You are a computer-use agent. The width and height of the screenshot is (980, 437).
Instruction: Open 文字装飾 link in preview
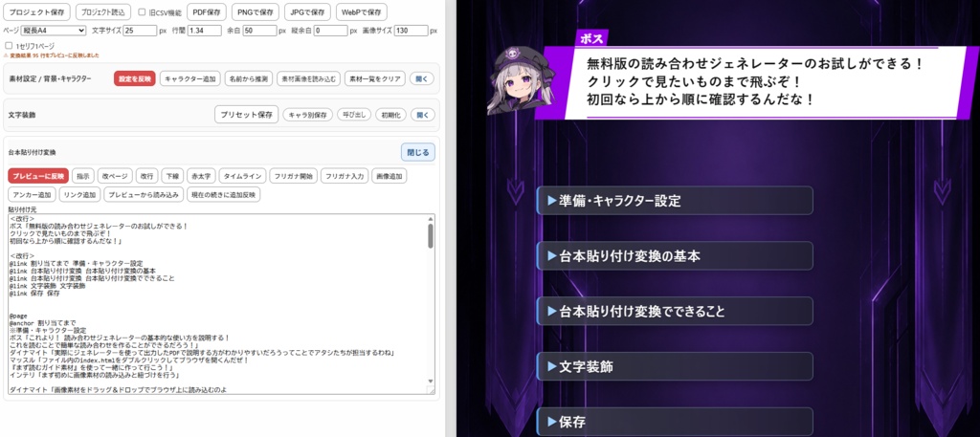click(x=675, y=366)
